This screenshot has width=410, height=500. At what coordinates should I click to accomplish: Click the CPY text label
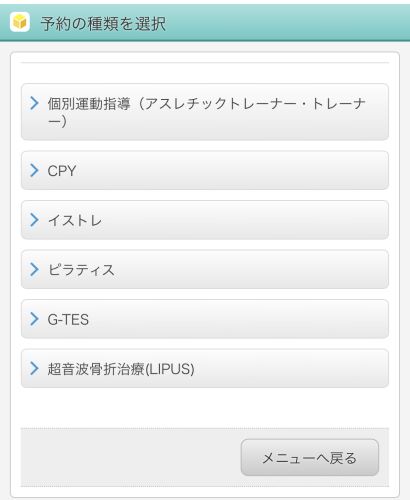[62, 171]
